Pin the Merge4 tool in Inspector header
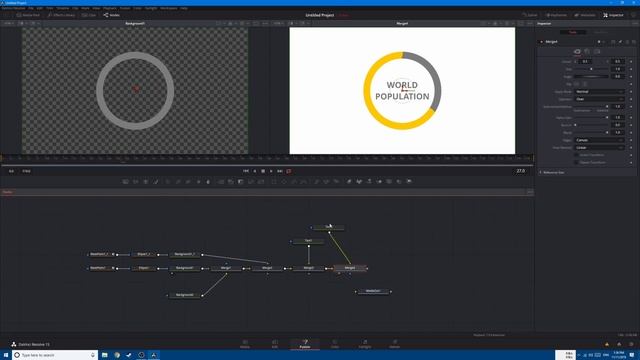The width and height of the screenshot is (640, 360). click(x=620, y=42)
